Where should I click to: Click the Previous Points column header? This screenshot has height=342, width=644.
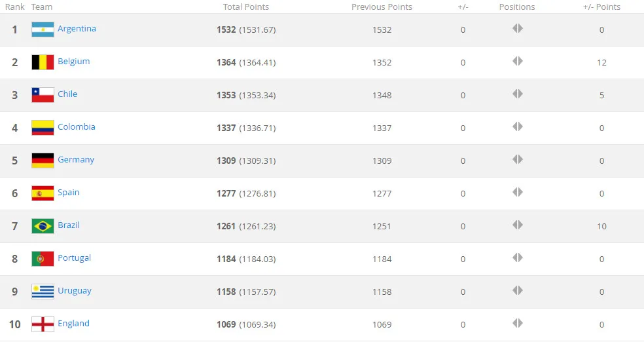tap(382, 7)
